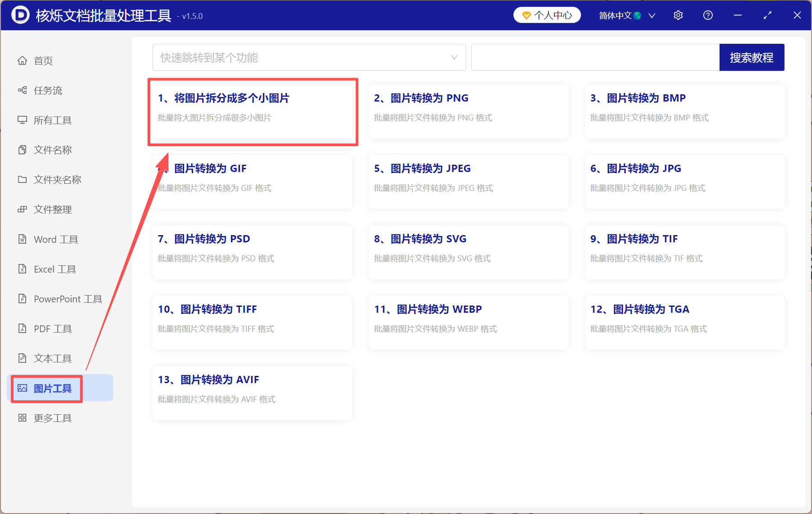Open PowerPoint 工具 category

tap(68, 299)
